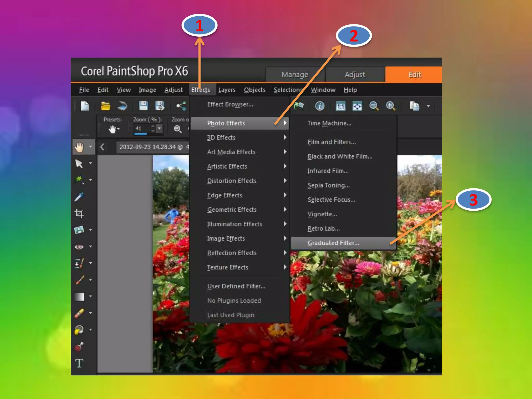Image resolution: width=532 pixels, height=399 pixels.
Task: Select the Text tool
Action: pos(79,363)
